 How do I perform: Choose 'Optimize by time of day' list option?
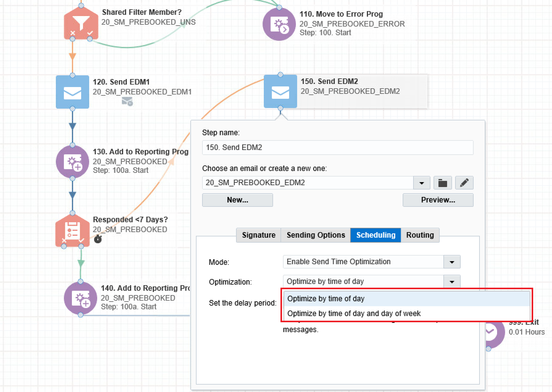[x=407, y=298]
